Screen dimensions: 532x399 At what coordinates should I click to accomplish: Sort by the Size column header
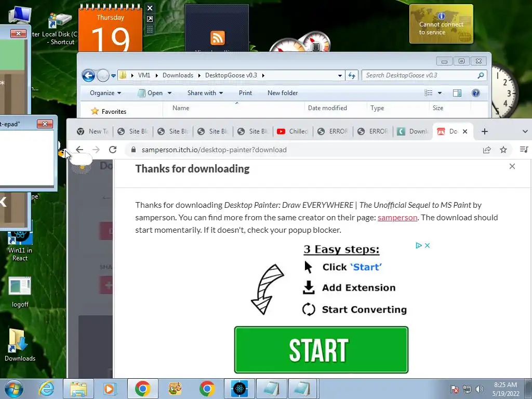(x=437, y=108)
